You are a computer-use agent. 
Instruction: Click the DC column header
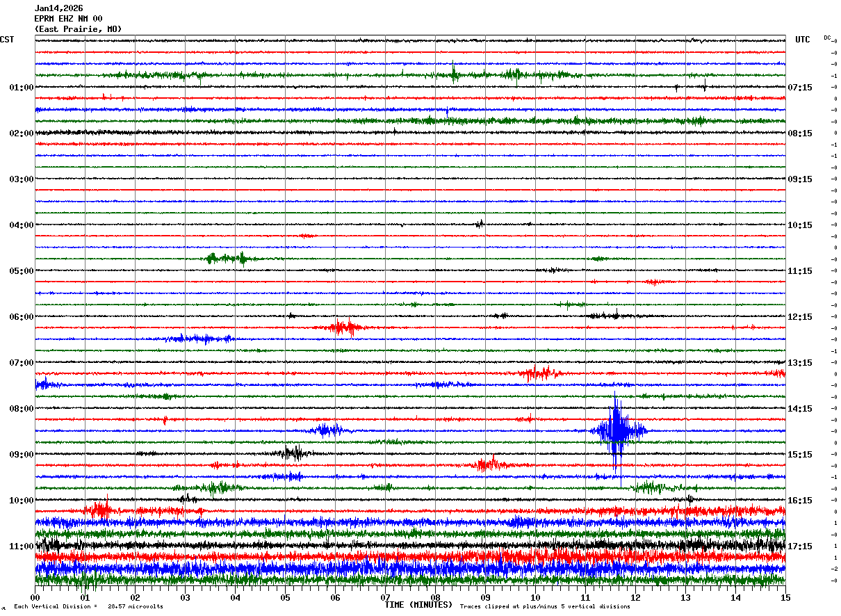(x=827, y=38)
